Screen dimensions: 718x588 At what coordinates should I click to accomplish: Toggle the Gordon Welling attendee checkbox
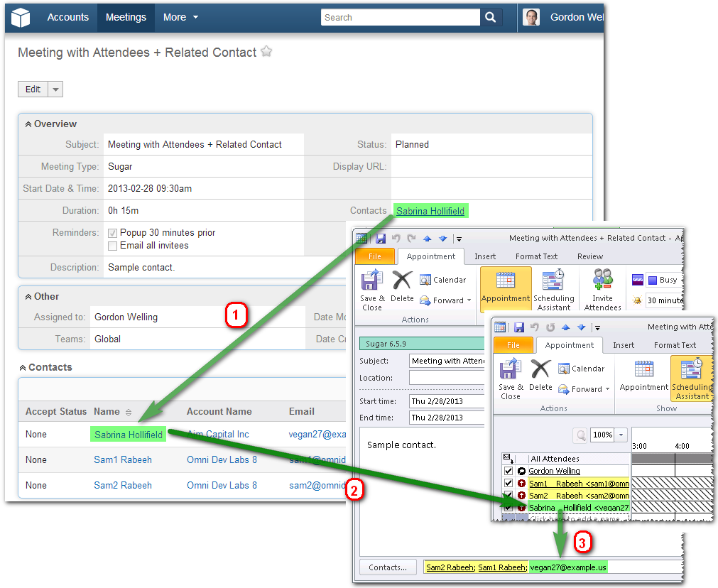click(x=508, y=471)
